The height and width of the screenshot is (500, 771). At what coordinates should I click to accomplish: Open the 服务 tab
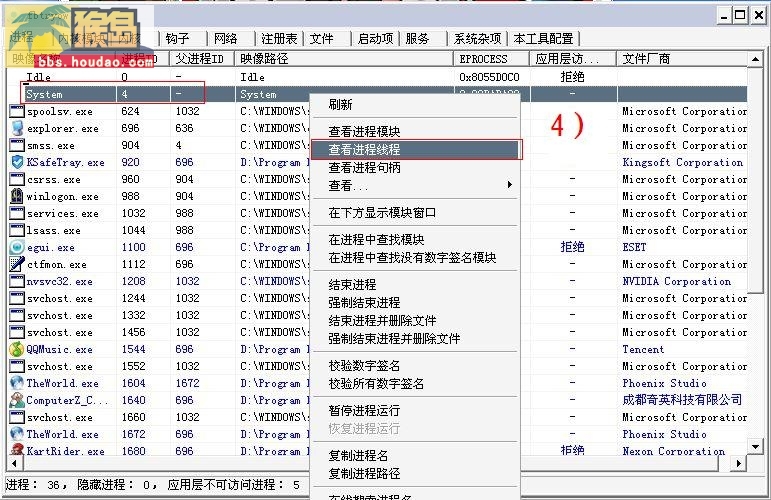coord(417,38)
